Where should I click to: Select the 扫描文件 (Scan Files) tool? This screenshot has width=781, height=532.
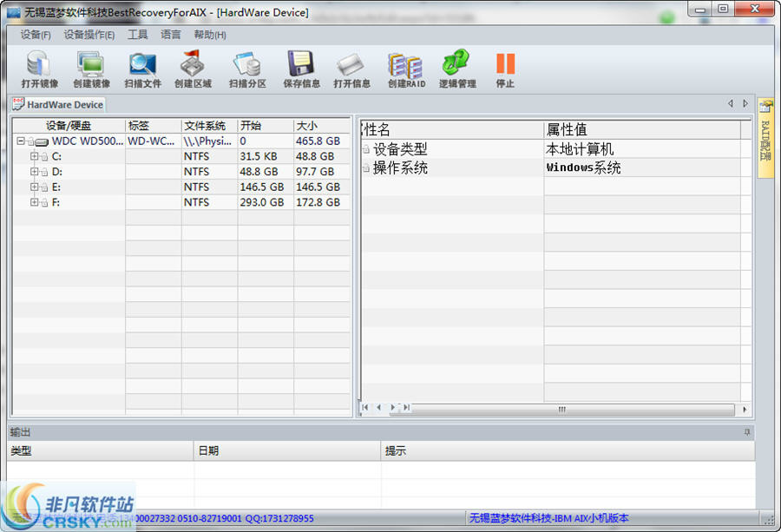(142, 69)
